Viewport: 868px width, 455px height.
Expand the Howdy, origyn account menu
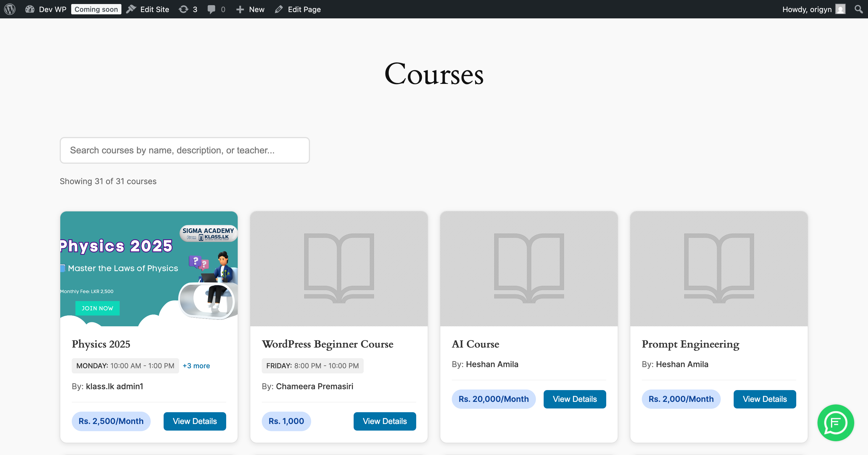click(807, 9)
